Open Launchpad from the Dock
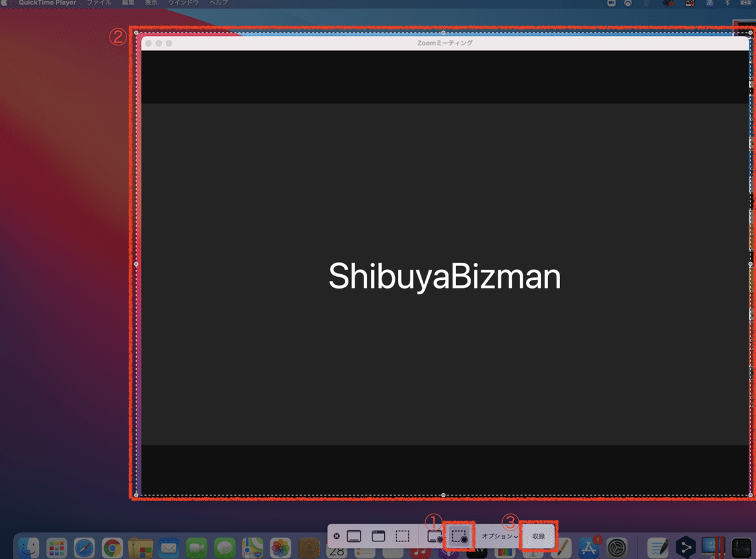 [x=57, y=548]
